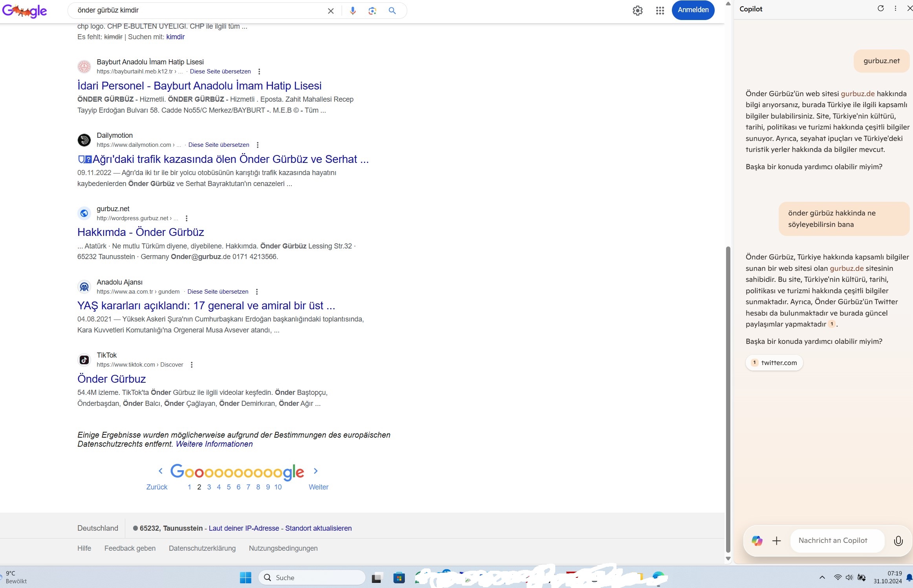Start voice search with microphone icon
Viewport: 913px width, 588px height.
(x=353, y=11)
